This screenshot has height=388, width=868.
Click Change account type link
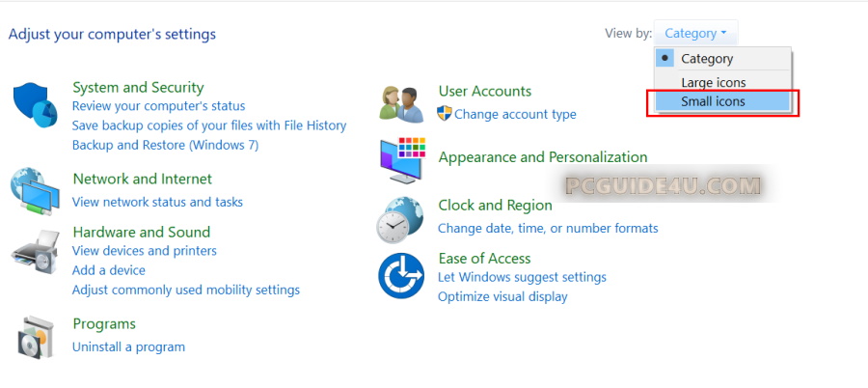tap(515, 115)
